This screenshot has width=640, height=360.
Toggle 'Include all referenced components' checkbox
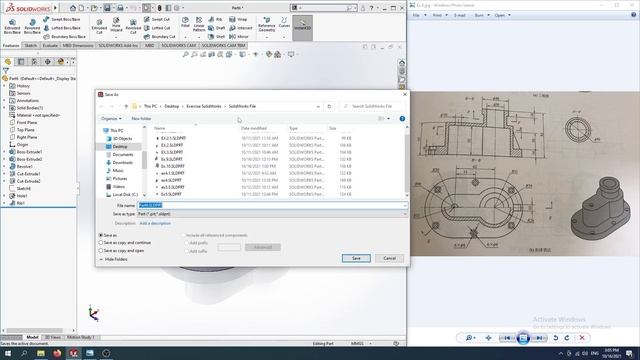(x=184, y=236)
